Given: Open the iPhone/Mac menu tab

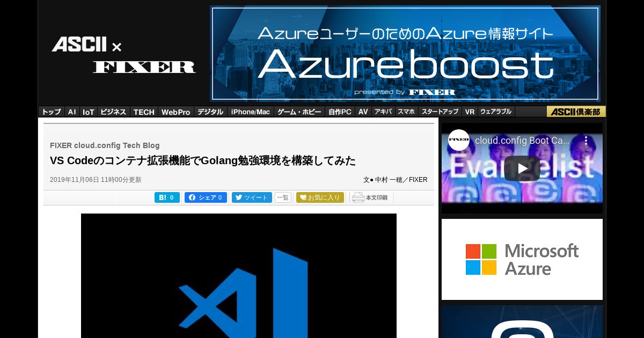Looking at the screenshot, I should tap(251, 112).
